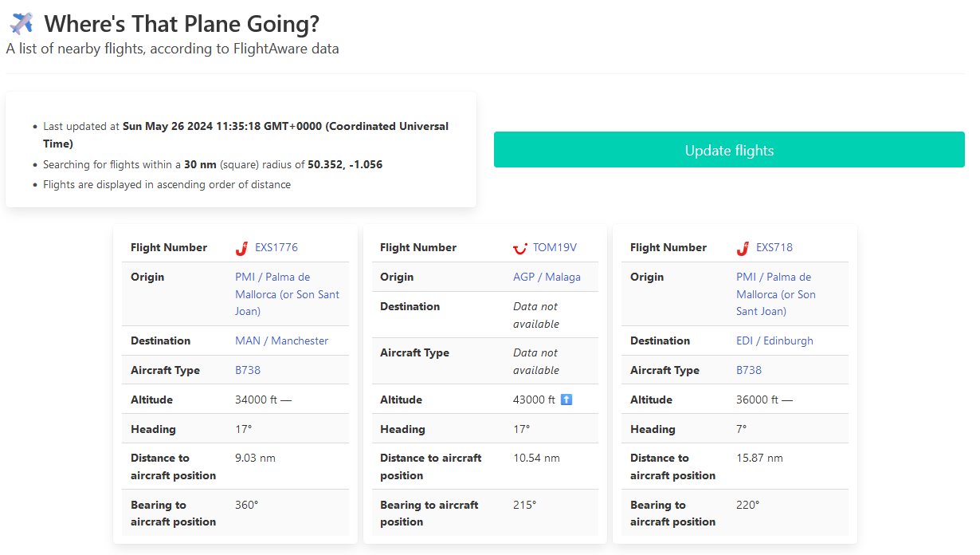Open B738 aircraft type link for EXS1776
980x555 pixels.
(248, 370)
